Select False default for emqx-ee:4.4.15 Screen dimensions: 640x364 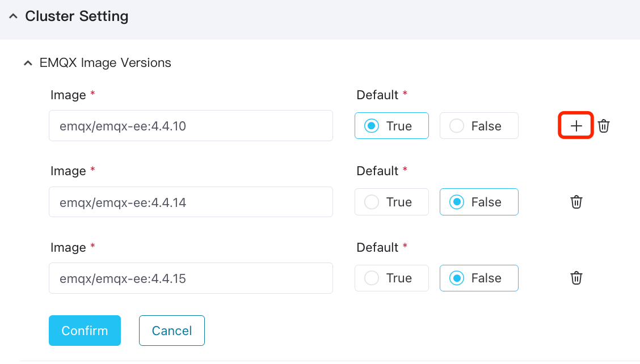click(457, 278)
